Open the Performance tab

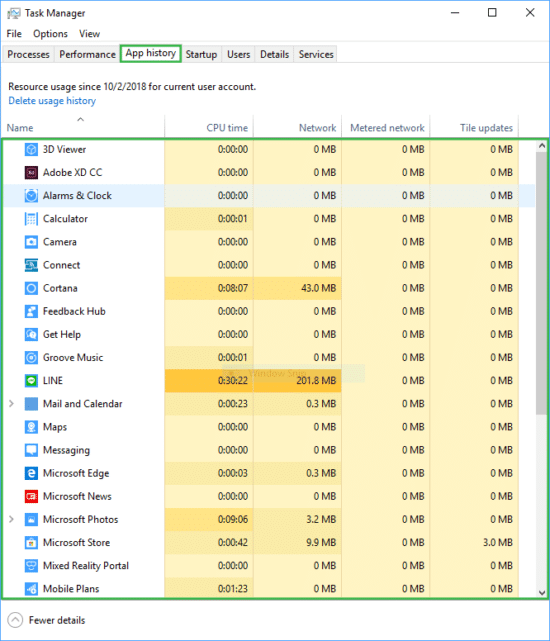click(88, 54)
